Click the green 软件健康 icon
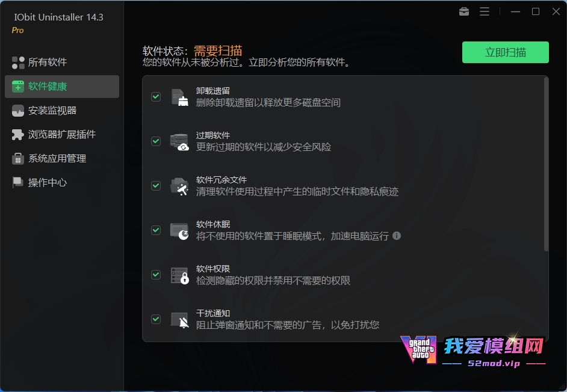Viewport: 567px width, 392px height. 18,87
